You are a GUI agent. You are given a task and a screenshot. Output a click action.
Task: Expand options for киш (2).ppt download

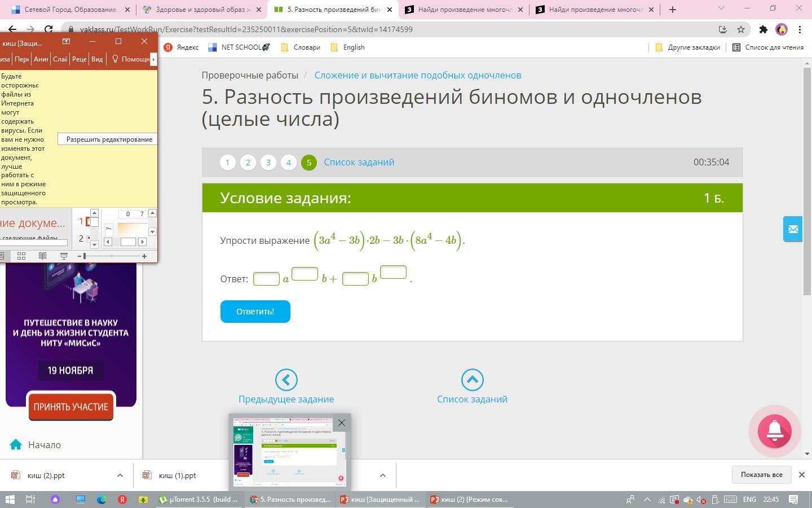120,475
